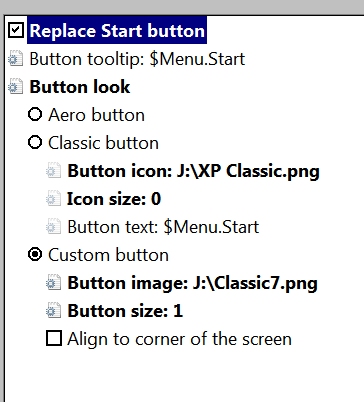Click the settings icon beside Button icon
364x402 pixels.
click(x=54, y=171)
